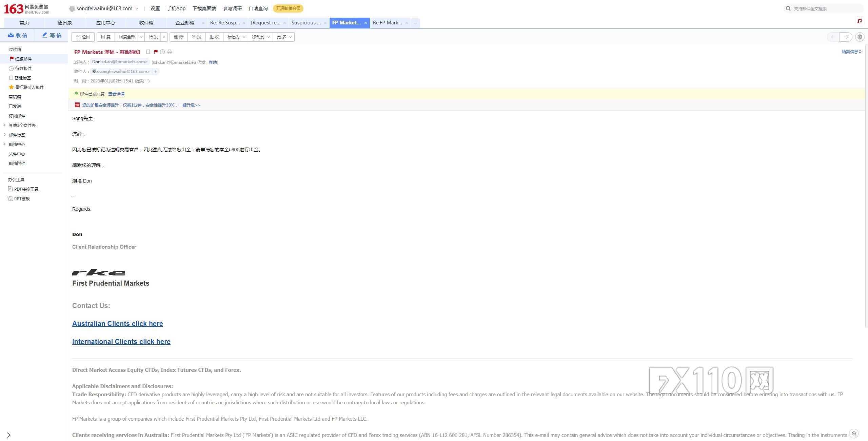Click 收信 to receive mail
868x441 pixels.
(x=18, y=35)
